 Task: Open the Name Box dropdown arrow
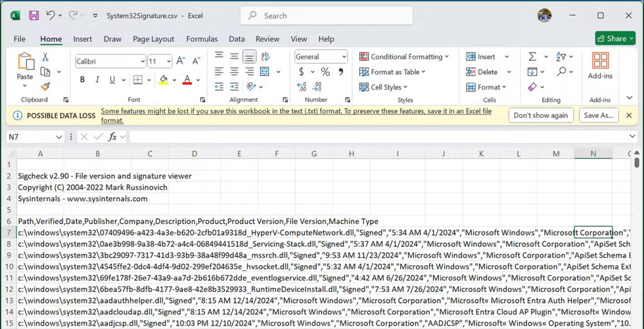[60, 137]
